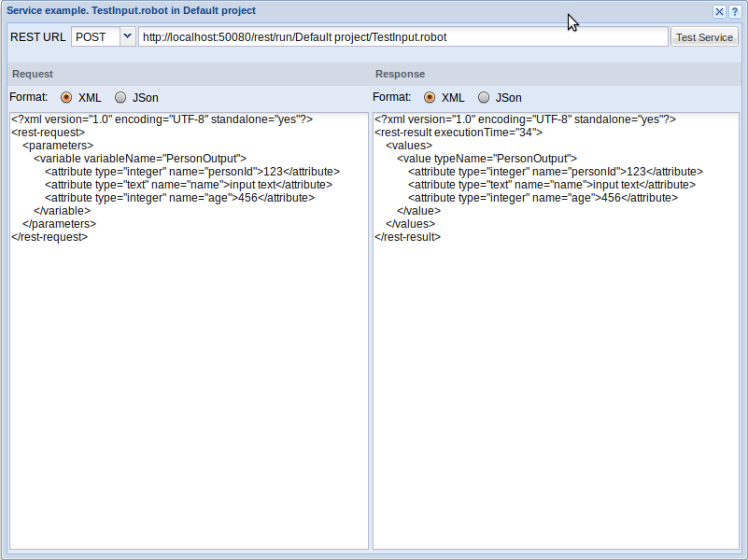Viewport: 748px width, 560px height.
Task: Select JSon format for the Request
Action: pos(120,97)
